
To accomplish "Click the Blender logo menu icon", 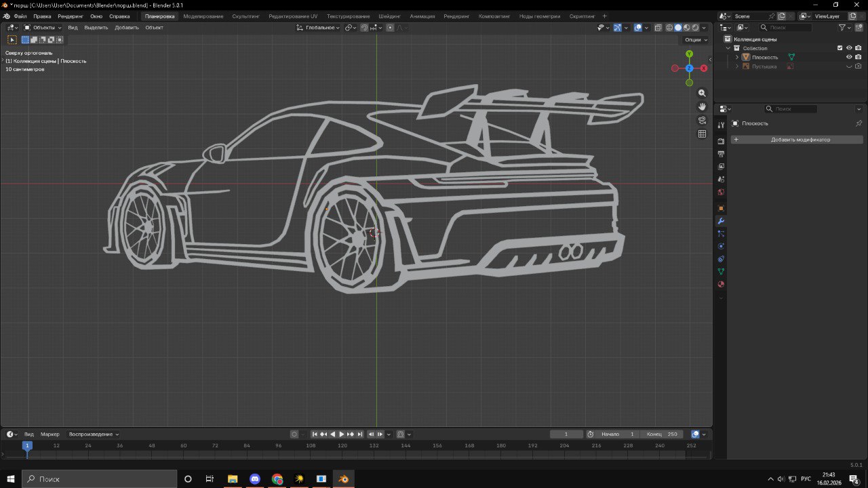I will [x=6, y=16].
